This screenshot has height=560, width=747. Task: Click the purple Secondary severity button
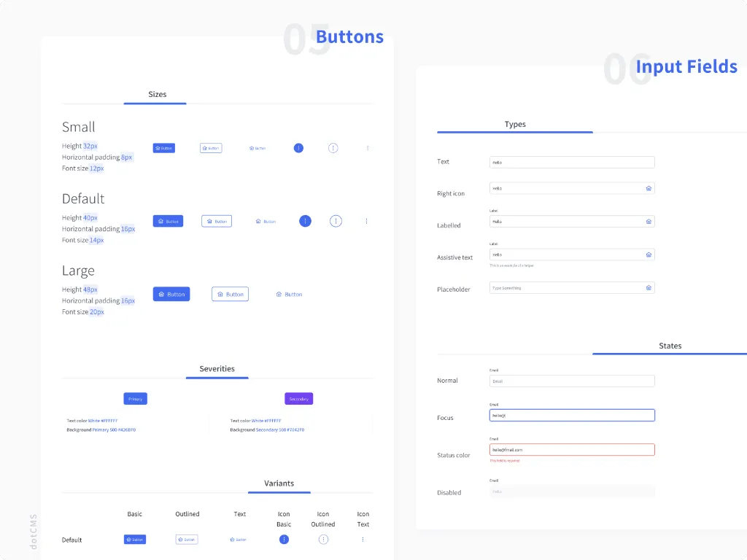[x=298, y=399]
